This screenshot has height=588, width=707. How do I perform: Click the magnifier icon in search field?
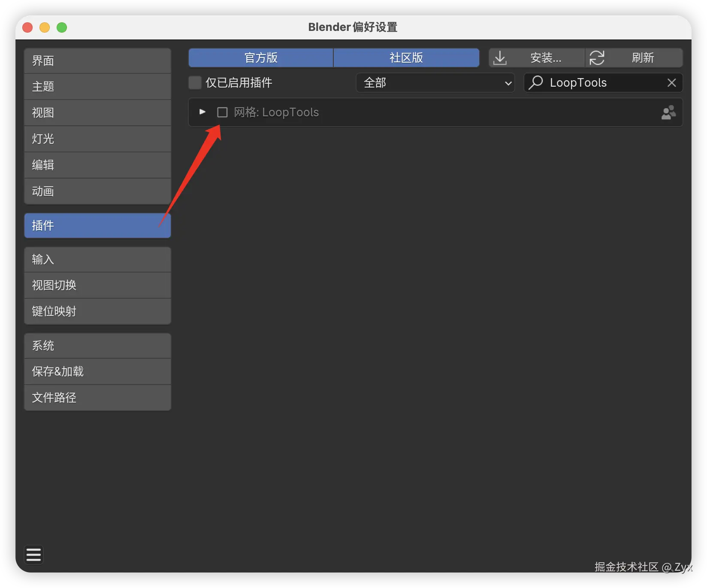point(535,82)
